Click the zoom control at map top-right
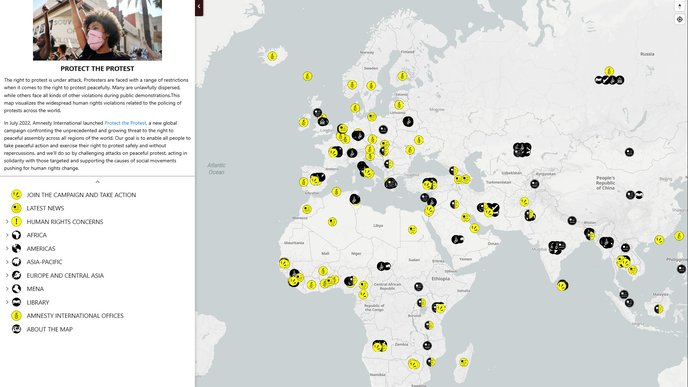This screenshot has height=387, width=688. (x=680, y=5)
